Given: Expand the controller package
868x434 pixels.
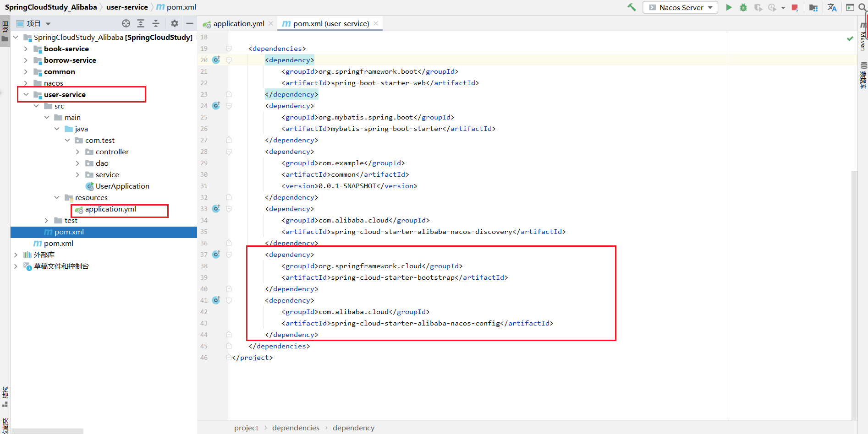Looking at the screenshot, I should coord(77,152).
